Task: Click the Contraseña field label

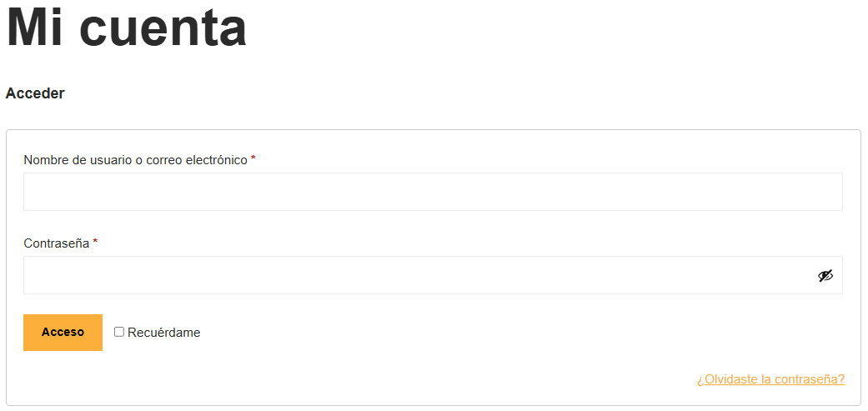Action: coord(57,243)
